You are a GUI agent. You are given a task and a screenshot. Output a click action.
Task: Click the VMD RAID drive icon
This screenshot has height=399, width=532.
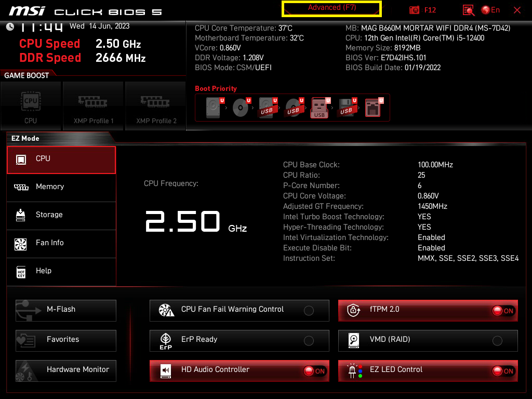click(x=353, y=340)
